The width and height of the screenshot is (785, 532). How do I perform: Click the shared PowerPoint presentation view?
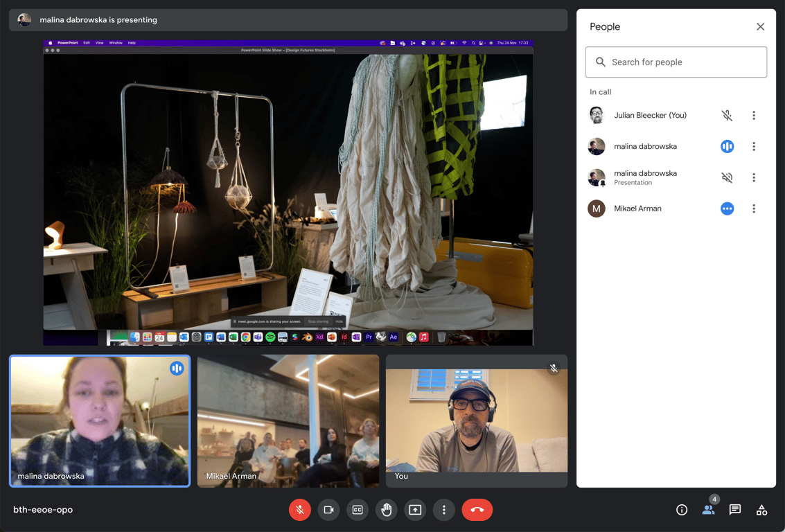pos(288,193)
